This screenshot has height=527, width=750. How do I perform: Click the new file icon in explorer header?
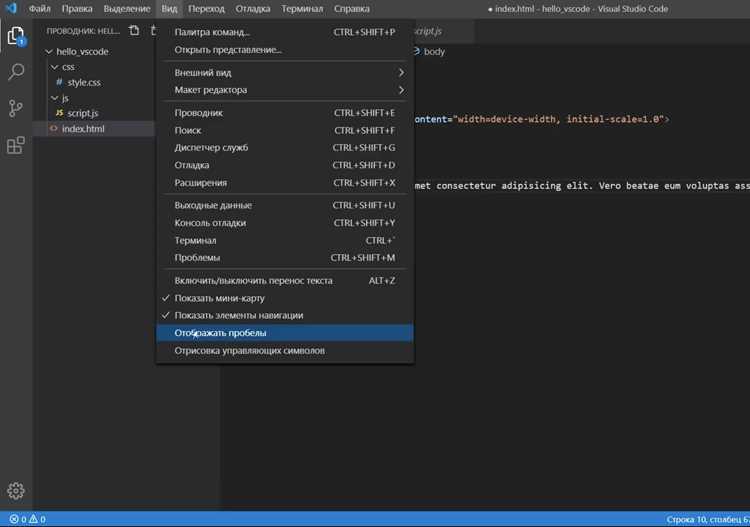(134, 31)
